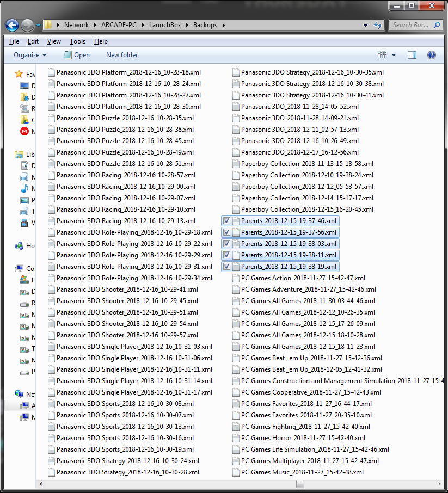Open the Videos library film icon
The height and width of the screenshot is (493, 448).
(24, 223)
